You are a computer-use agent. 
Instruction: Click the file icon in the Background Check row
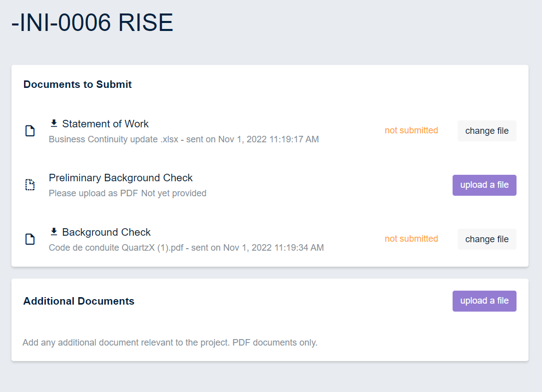pyautogui.click(x=30, y=240)
